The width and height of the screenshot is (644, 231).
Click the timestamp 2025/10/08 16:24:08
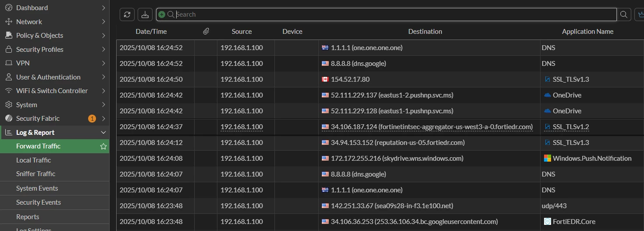click(x=151, y=159)
